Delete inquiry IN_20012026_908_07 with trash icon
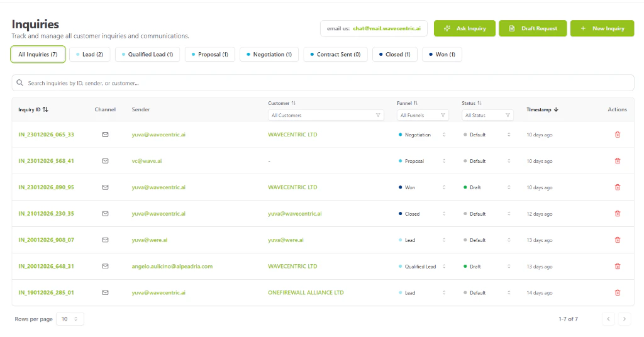Image resolution: width=644 pixels, height=337 pixels. tap(618, 240)
